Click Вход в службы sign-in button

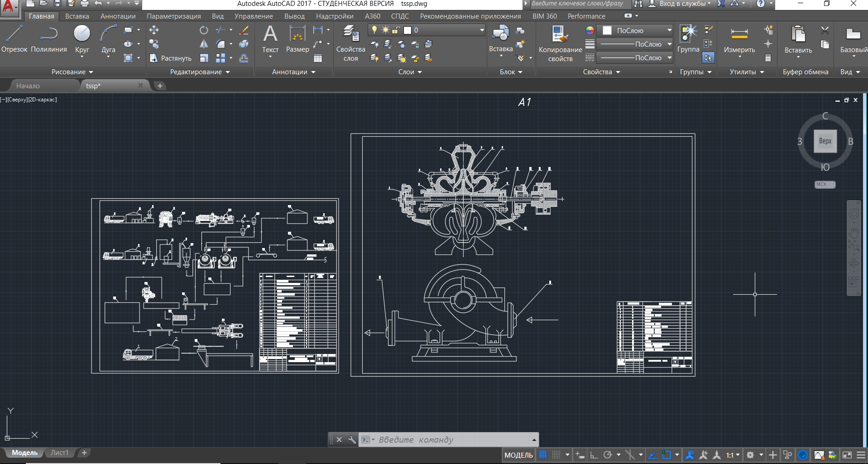679,4
